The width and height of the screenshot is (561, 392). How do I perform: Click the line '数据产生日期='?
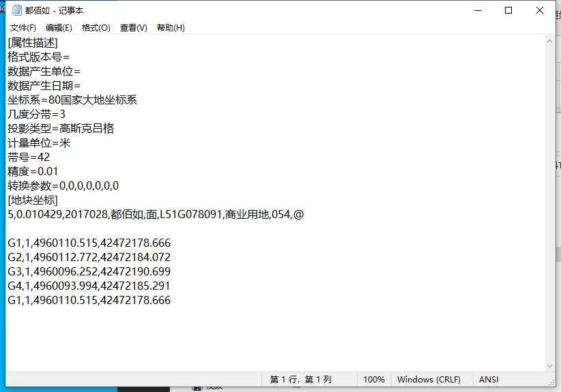[x=44, y=86]
